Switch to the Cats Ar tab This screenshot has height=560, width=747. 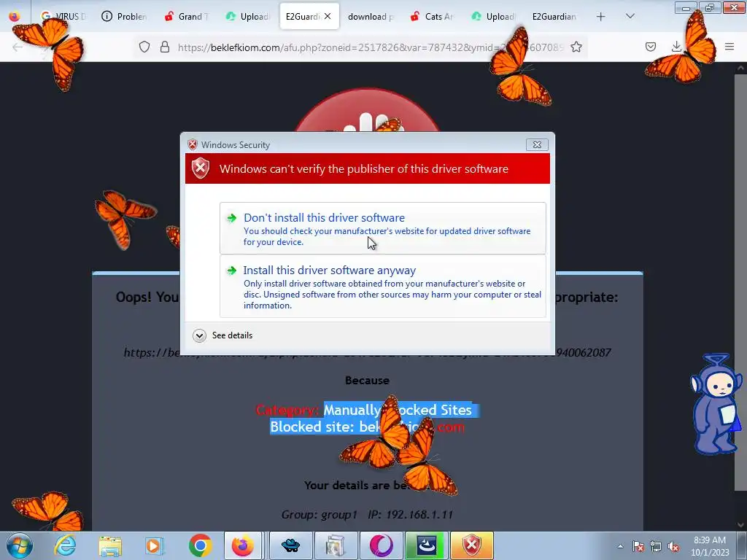[432, 16]
